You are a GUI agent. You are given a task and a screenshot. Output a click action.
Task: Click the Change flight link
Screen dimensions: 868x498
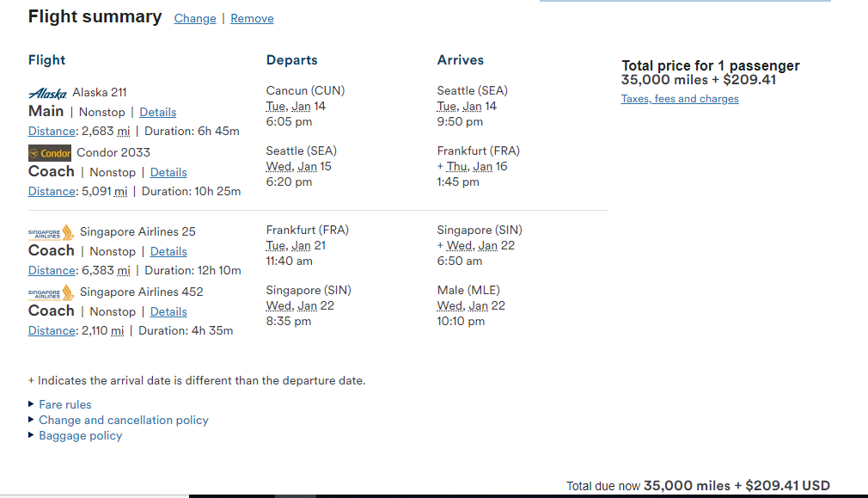(195, 18)
